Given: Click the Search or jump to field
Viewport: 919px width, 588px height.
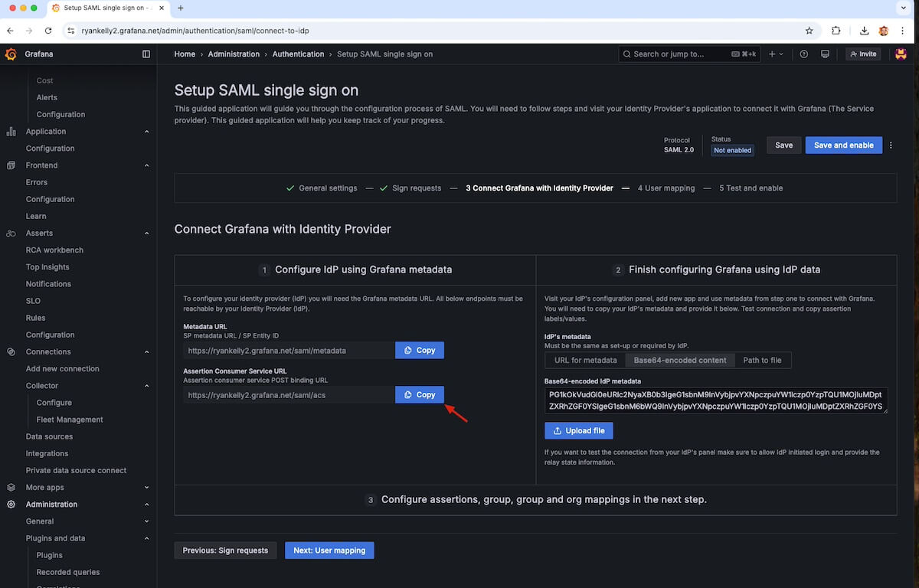Looking at the screenshot, I should [x=689, y=54].
